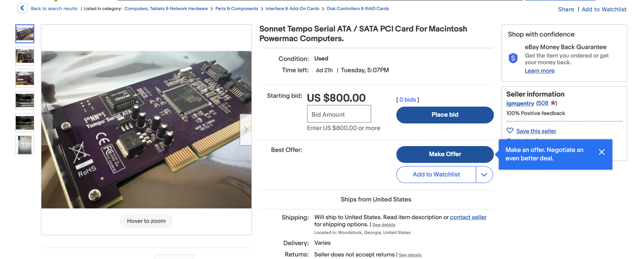Open the last thumbnail image
Image resolution: width=644 pixels, height=259 pixels.
(x=25, y=145)
